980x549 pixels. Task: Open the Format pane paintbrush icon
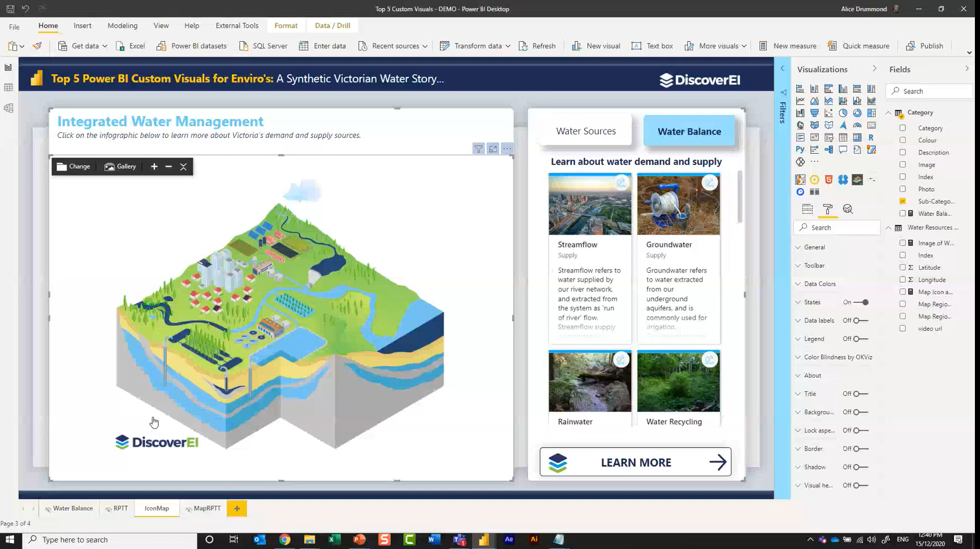tap(827, 209)
